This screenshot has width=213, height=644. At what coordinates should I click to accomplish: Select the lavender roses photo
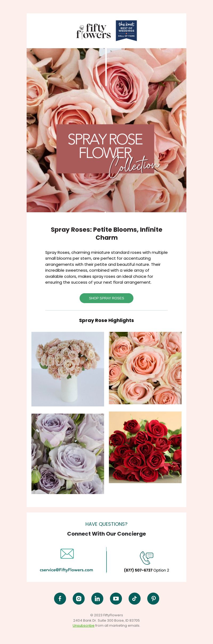point(68,454)
